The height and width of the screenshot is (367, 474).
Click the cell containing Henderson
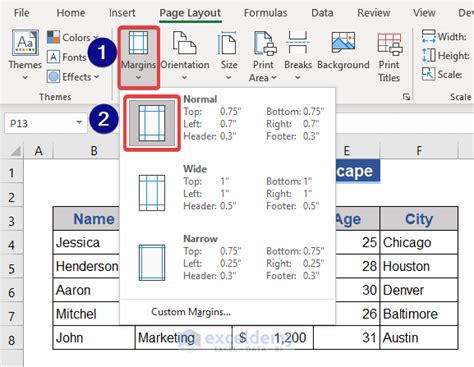point(86,266)
